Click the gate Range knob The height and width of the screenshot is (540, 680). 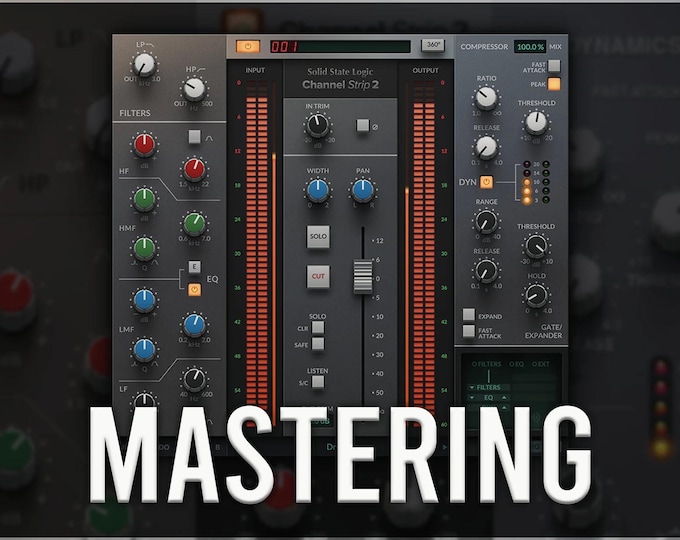[486, 221]
